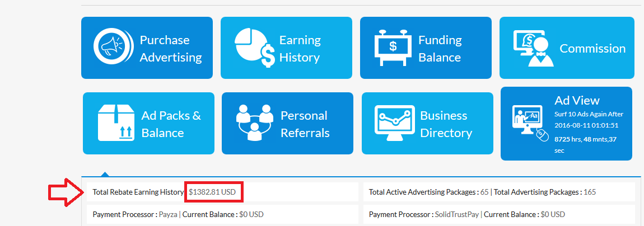The image size is (644, 226).
Task: Open the Purchase Advertising label
Action: click(171, 49)
